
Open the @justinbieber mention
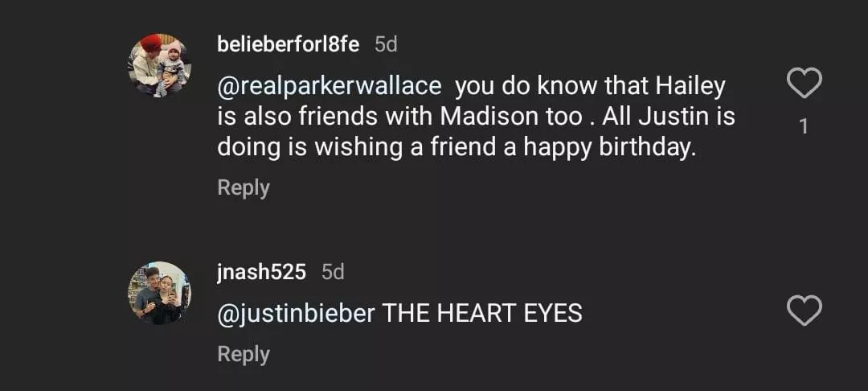[x=296, y=313]
